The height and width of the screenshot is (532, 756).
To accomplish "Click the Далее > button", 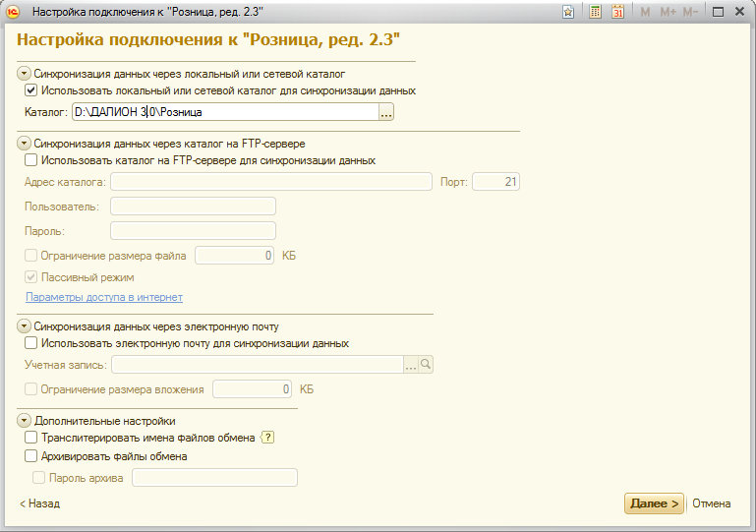I will click(654, 503).
